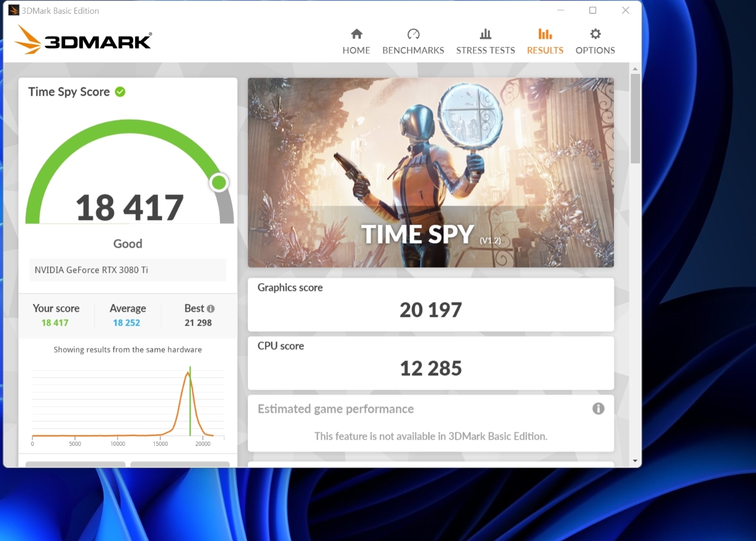The width and height of the screenshot is (756, 541).
Task: Click the Time Spy Score heading
Action: [69, 92]
